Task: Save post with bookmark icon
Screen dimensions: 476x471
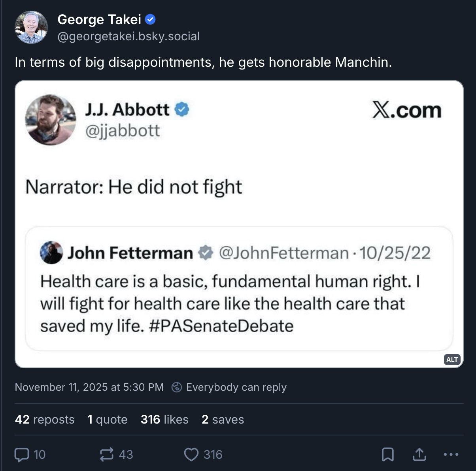Action: coord(387,454)
